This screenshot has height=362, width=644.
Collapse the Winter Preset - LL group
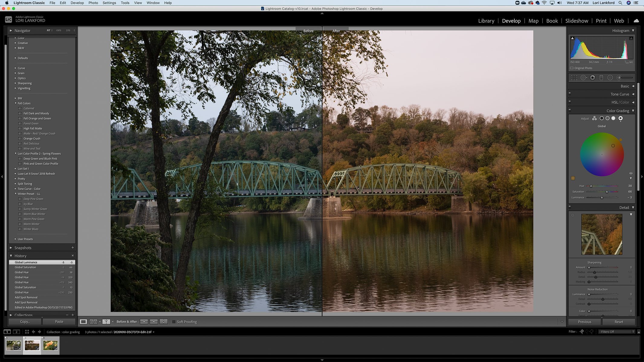(x=15, y=194)
